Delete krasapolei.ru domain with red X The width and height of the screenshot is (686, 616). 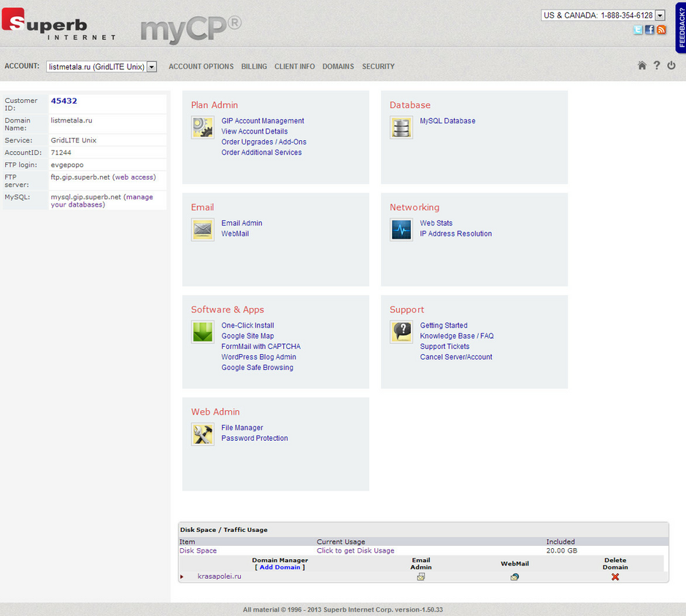click(615, 577)
